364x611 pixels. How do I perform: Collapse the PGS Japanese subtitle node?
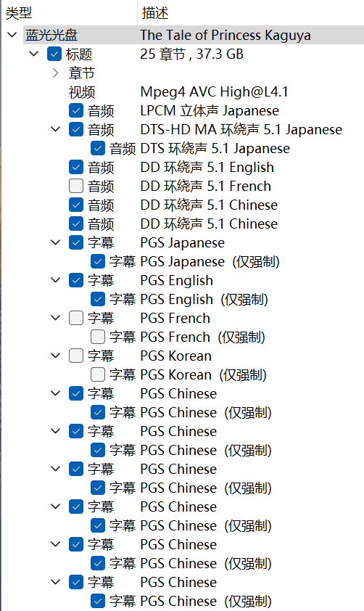tap(56, 242)
